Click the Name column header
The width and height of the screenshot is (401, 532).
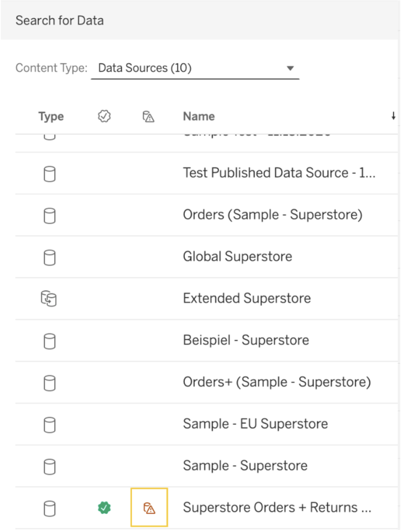(198, 116)
